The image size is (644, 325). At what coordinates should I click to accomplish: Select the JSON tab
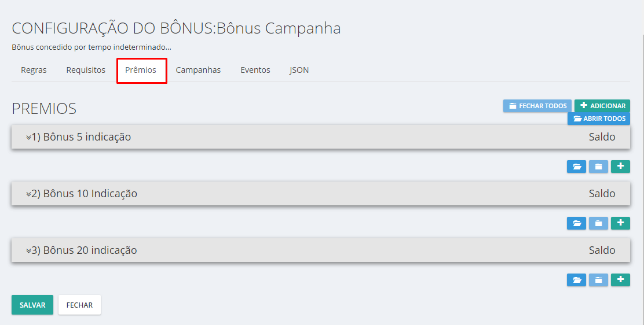(299, 70)
